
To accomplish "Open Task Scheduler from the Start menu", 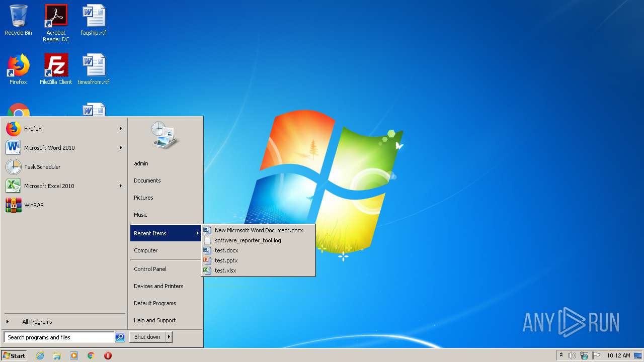I will 64,167.
